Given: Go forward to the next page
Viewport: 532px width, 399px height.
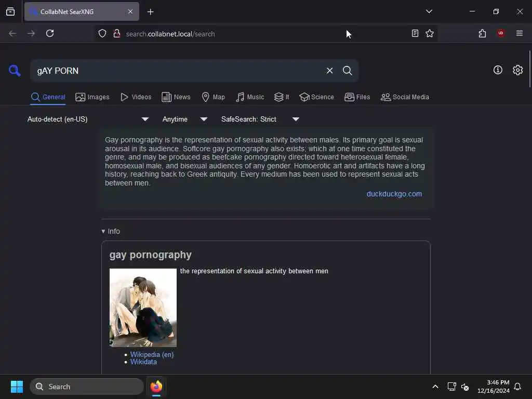Looking at the screenshot, I should tap(31, 33).
